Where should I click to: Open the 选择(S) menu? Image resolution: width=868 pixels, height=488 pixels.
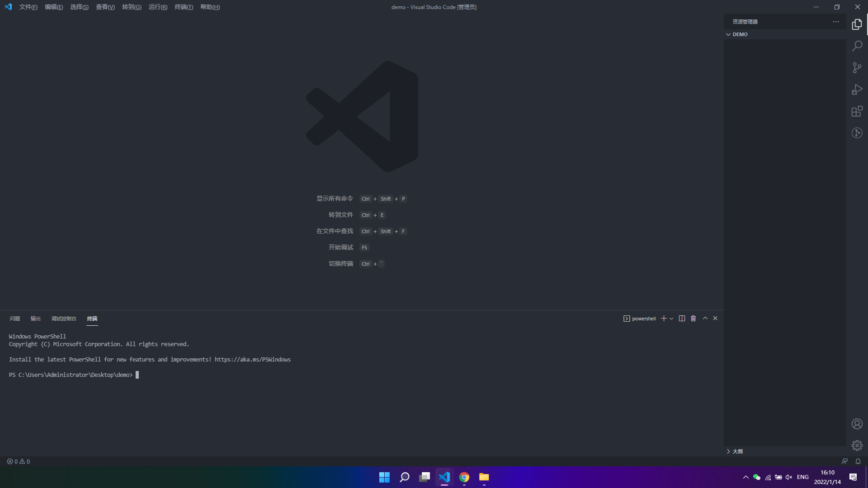(79, 7)
